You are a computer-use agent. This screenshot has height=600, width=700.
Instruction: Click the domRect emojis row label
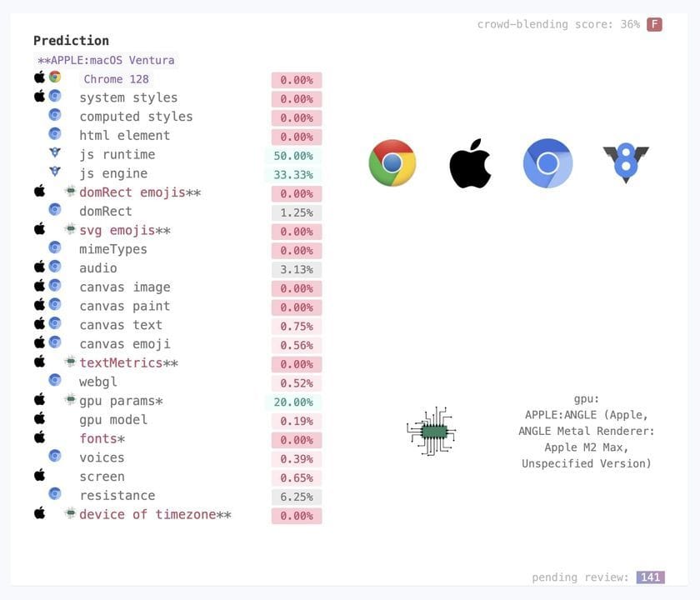pos(140,192)
